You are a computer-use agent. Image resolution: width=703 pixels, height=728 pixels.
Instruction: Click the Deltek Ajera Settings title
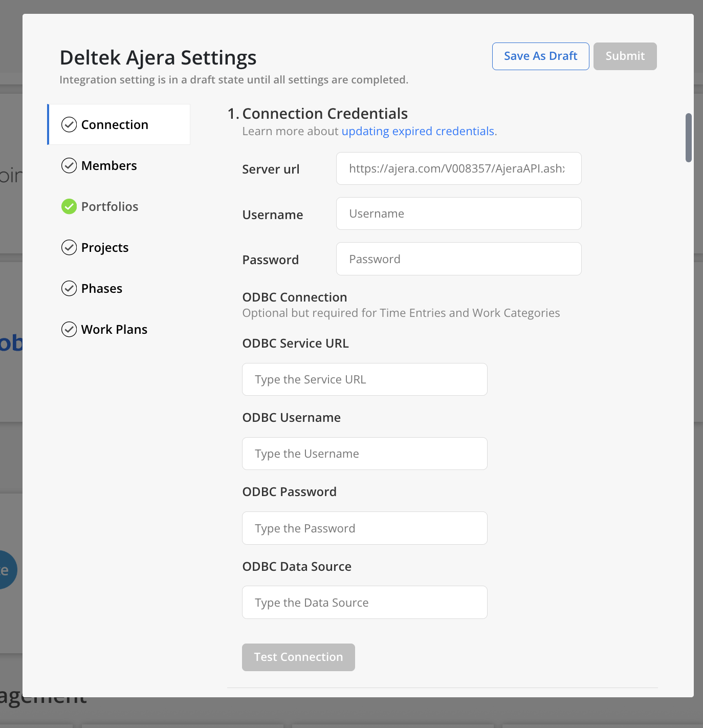(158, 57)
